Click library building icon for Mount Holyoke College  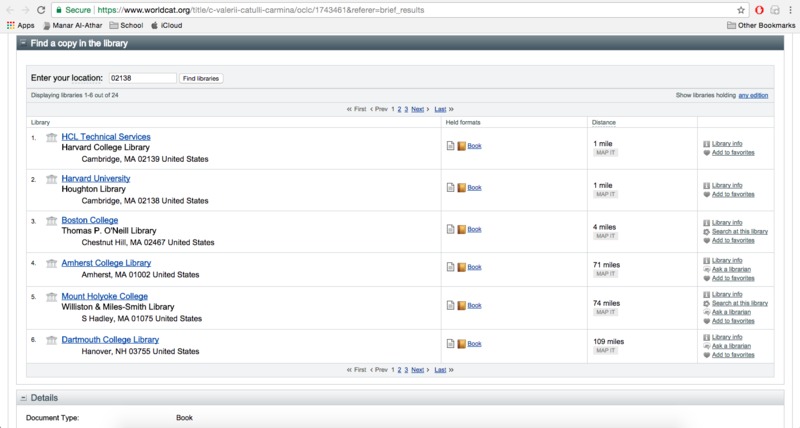pyautogui.click(x=52, y=297)
